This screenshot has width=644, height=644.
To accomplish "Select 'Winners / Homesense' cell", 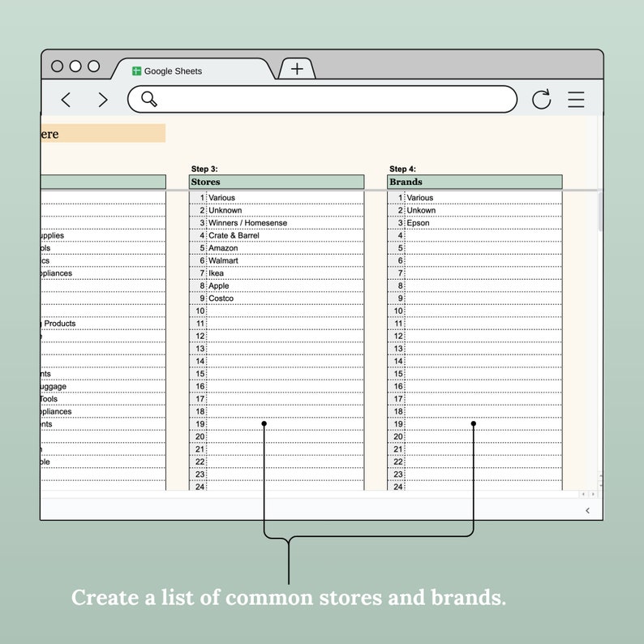I will (x=285, y=222).
